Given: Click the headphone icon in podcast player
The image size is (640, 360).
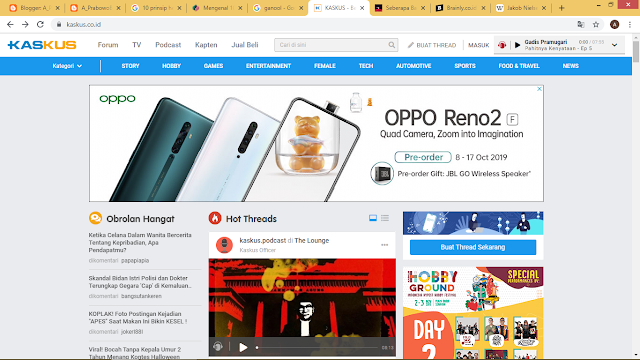Looking at the screenshot, I should (218, 347).
